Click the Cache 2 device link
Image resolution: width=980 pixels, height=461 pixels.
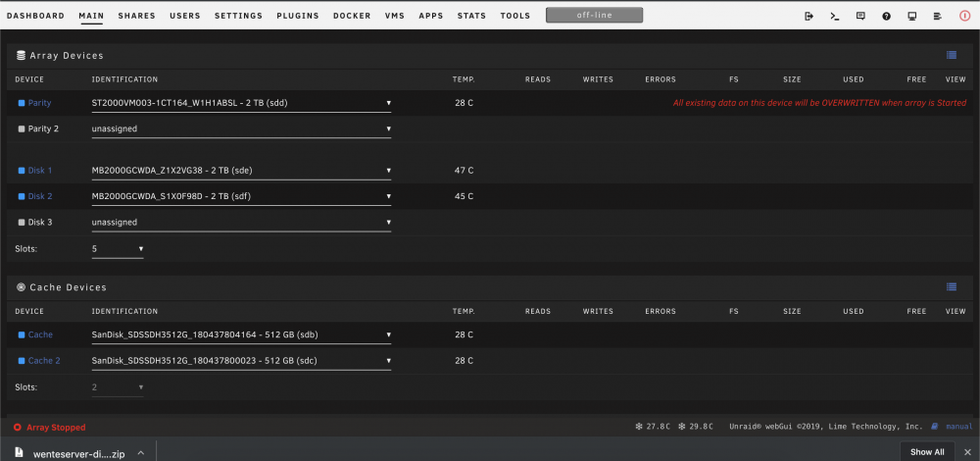click(x=44, y=361)
